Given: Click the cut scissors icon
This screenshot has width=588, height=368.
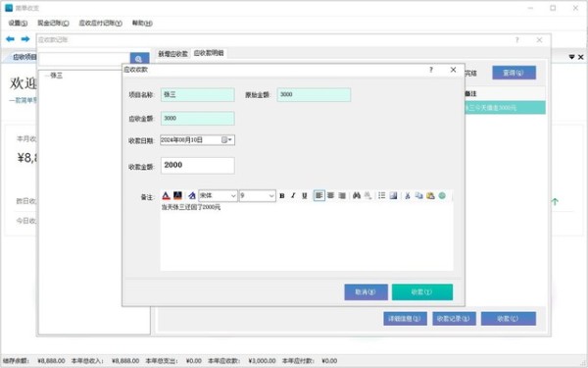Looking at the screenshot, I should pyautogui.click(x=408, y=195).
